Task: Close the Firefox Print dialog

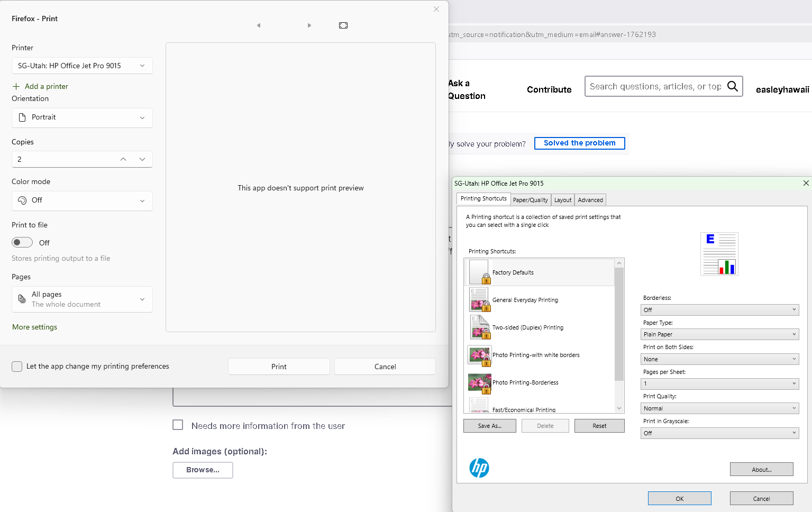Action: 436,9
